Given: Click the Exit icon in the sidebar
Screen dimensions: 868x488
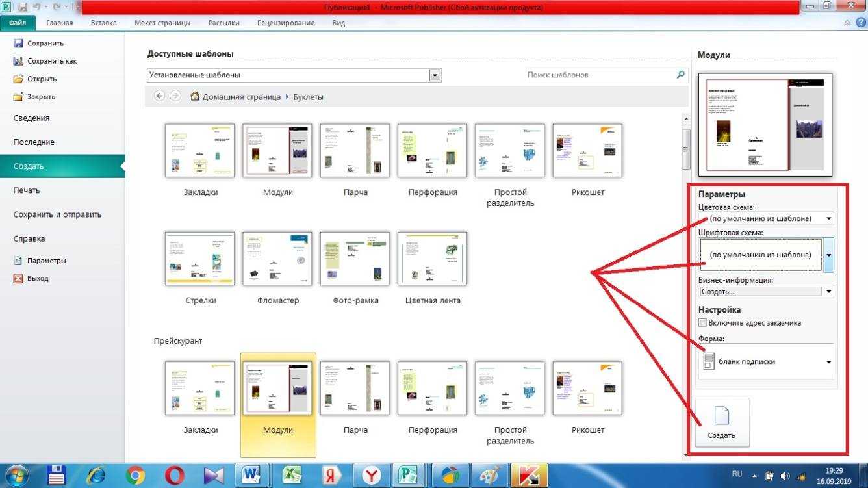Looking at the screenshot, I should tap(18, 279).
